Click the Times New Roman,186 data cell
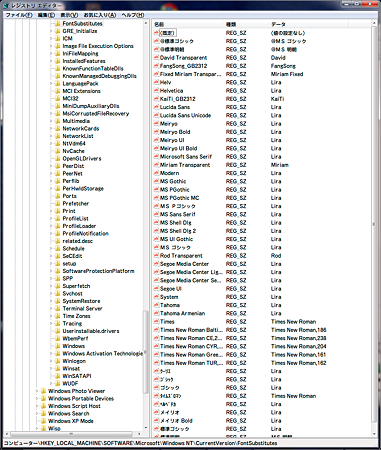Image resolution: width=381 pixels, height=450 pixels. (299, 330)
